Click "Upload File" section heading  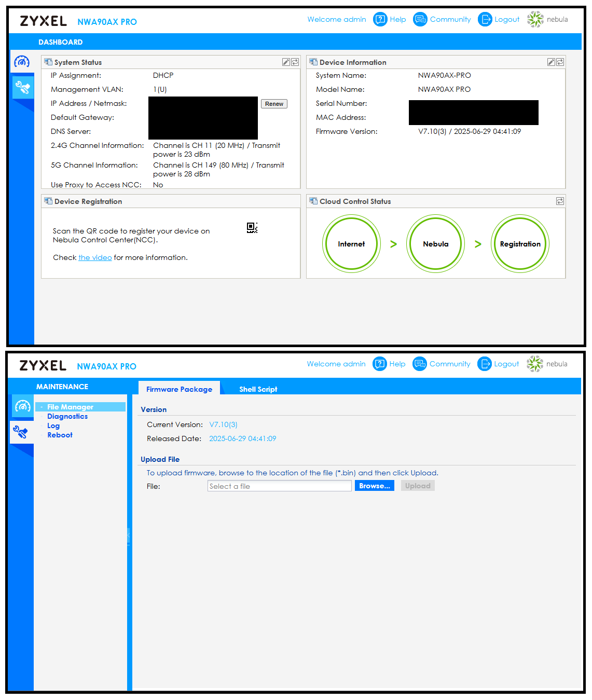coord(160,459)
